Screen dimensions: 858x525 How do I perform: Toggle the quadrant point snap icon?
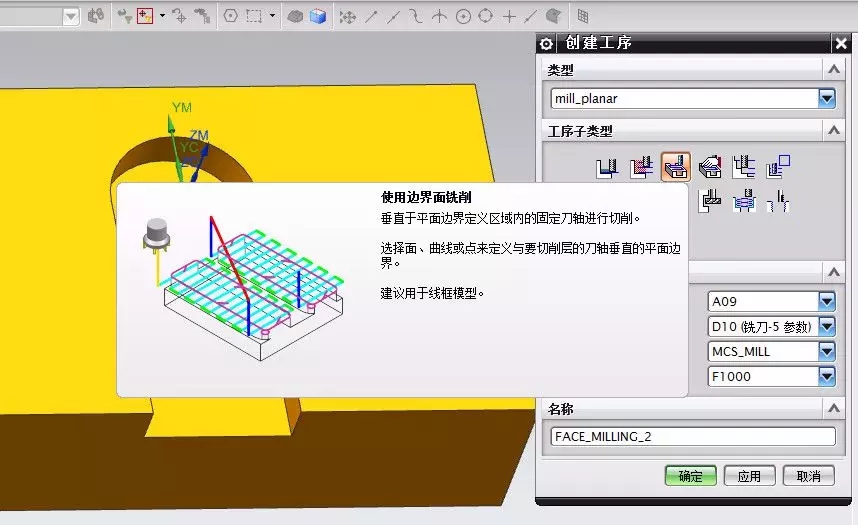click(x=485, y=16)
